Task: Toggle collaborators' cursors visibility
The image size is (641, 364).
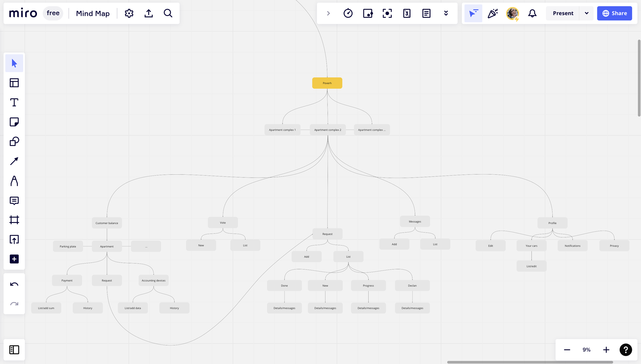Action: tap(473, 13)
